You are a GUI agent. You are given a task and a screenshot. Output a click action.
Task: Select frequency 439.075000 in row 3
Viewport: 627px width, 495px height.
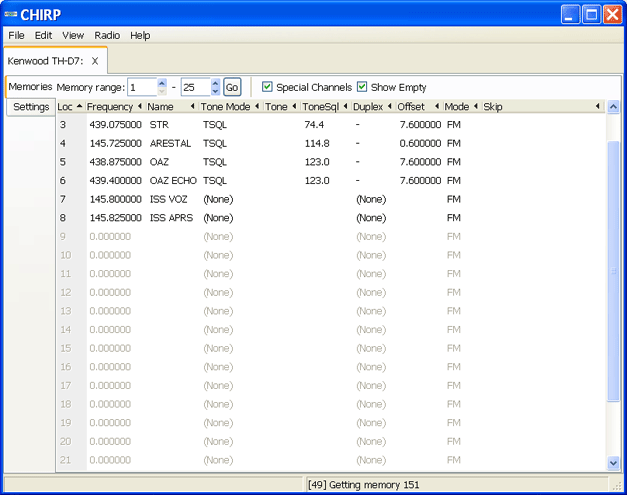(116, 125)
